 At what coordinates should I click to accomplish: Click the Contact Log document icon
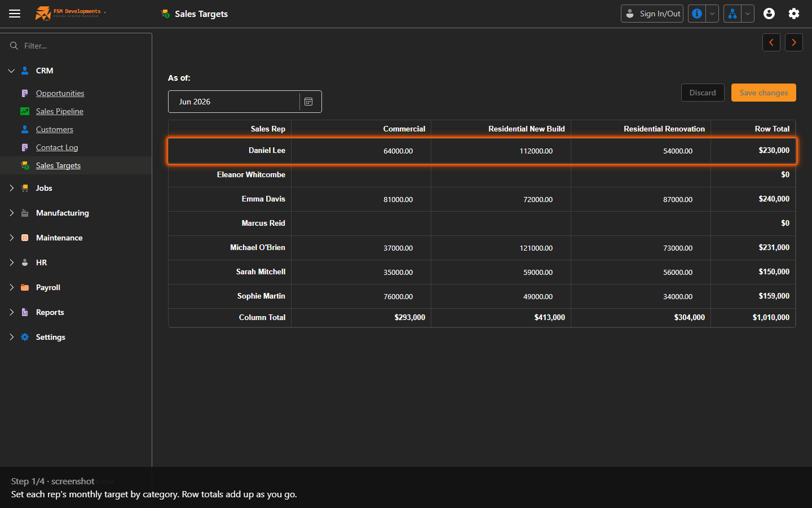[25, 147]
